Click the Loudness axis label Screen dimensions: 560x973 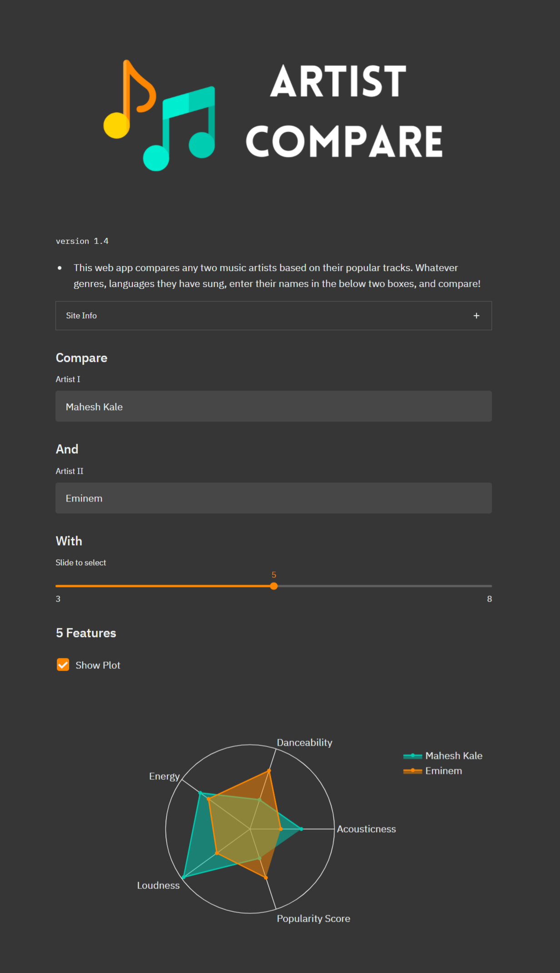point(159,885)
